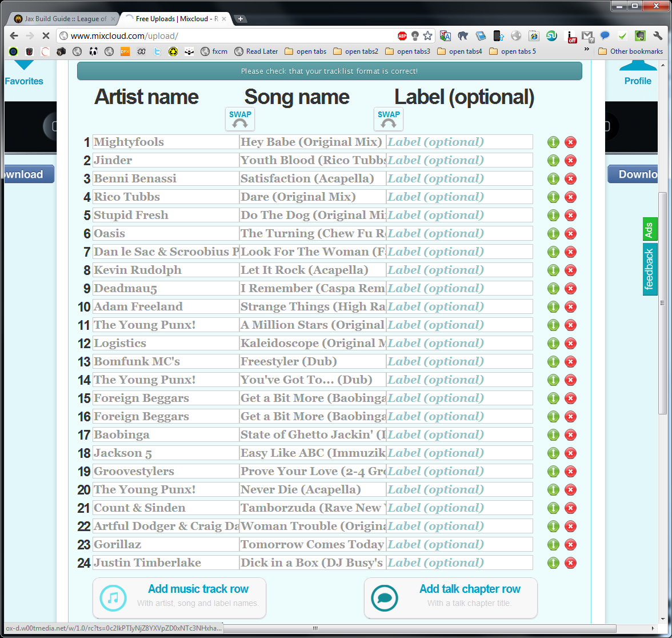672x638 pixels.
Task: Delete the Count & Sinden track row
Action: coord(570,508)
